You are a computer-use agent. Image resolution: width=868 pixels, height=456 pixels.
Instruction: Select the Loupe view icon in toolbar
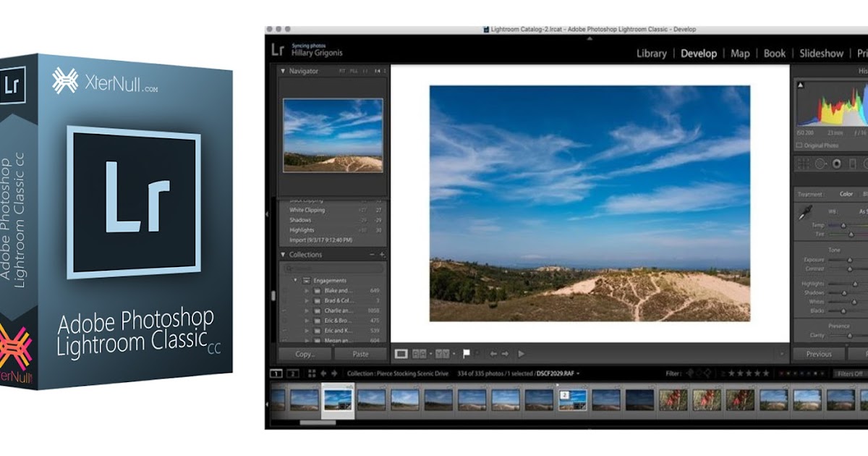401,354
